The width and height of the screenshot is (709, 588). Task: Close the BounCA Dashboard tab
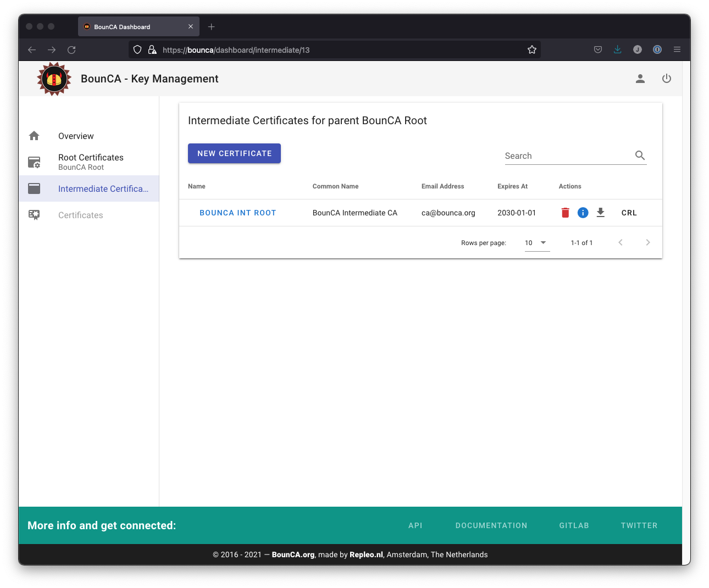click(x=191, y=26)
